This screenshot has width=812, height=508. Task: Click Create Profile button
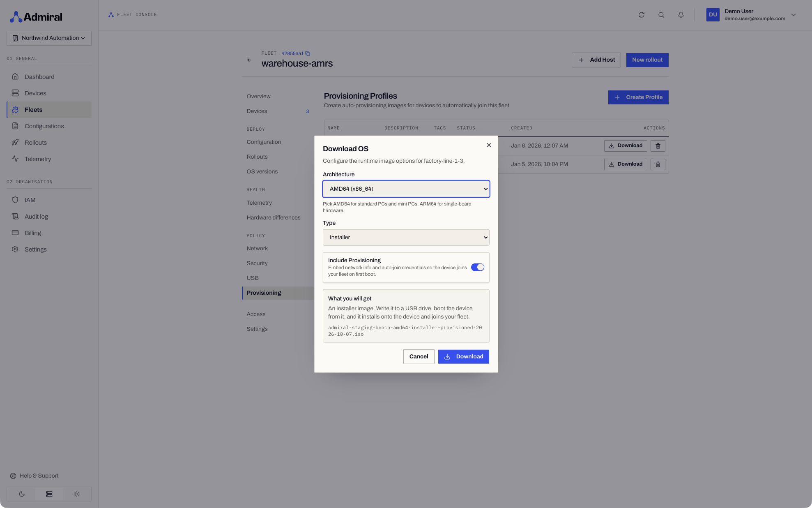638,97
